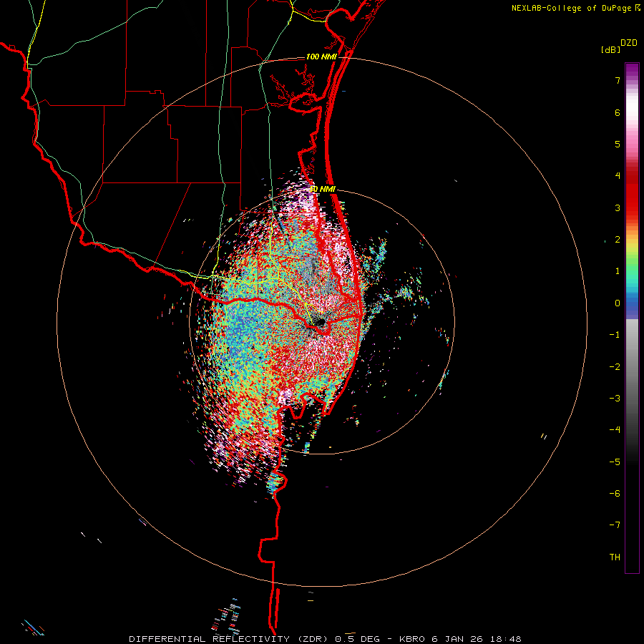Image resolution: width=644 pixels, height=644 pixels.
Task: Click the 5 tick label on color scale
Action: (618, 144)
